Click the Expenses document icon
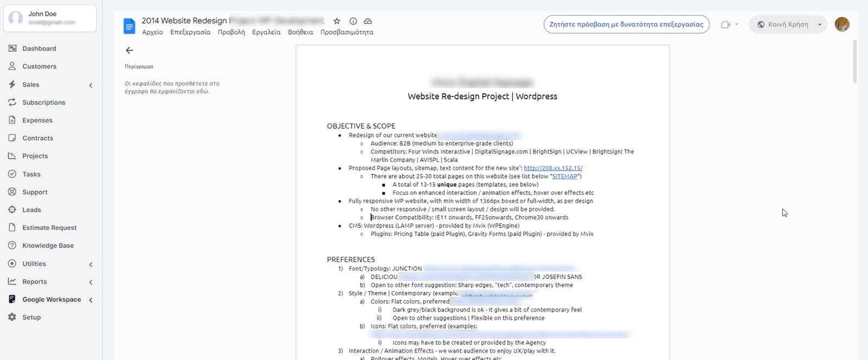The width and height of the screenshot is (868, 360). (12, 120)
